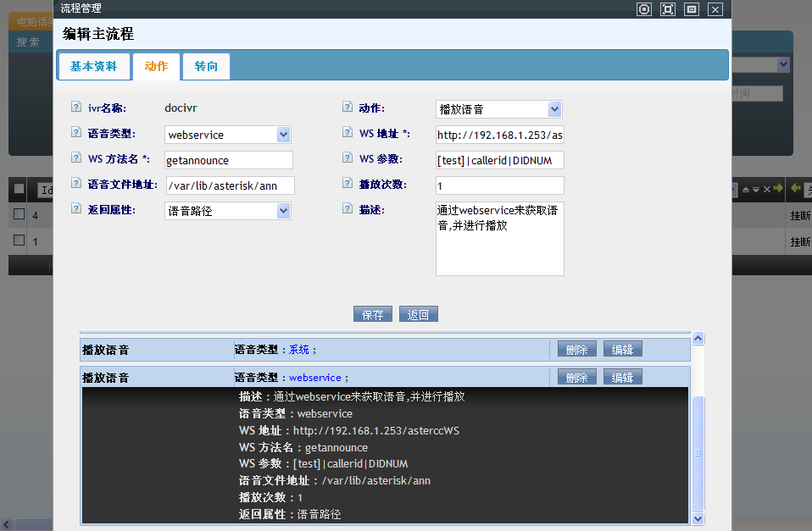The height and width of the screenshot is (531, 812).
Task: Open help icon for WS 地址
Action: pyautogui.click(x=348, y=133)
